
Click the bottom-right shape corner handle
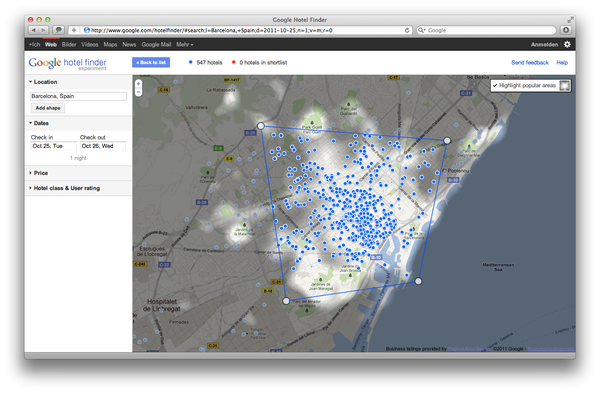coord(418,281)
